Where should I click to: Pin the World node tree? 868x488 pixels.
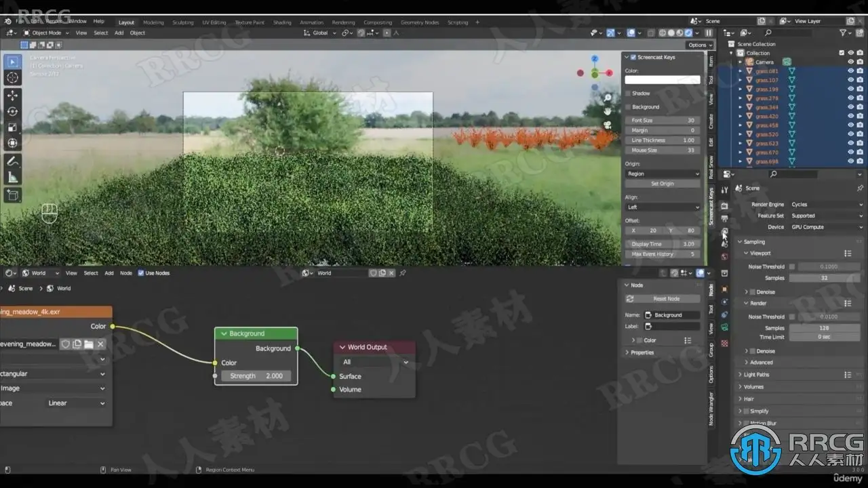[403, 273]
